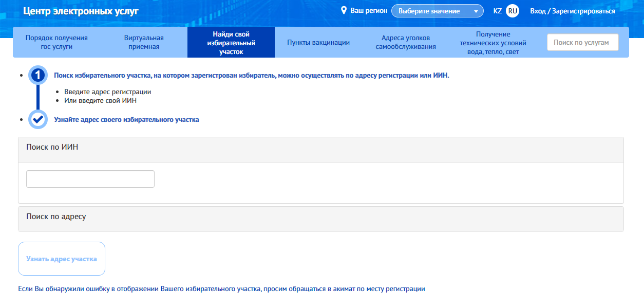644x306 pixels.
Task: Open Получение технических условий tab
Action: pyautogui.click(x=493, y=43)
